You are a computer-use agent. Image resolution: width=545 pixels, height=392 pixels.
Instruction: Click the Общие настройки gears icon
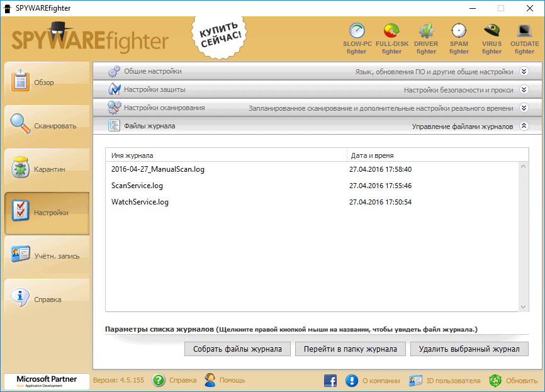114,71
